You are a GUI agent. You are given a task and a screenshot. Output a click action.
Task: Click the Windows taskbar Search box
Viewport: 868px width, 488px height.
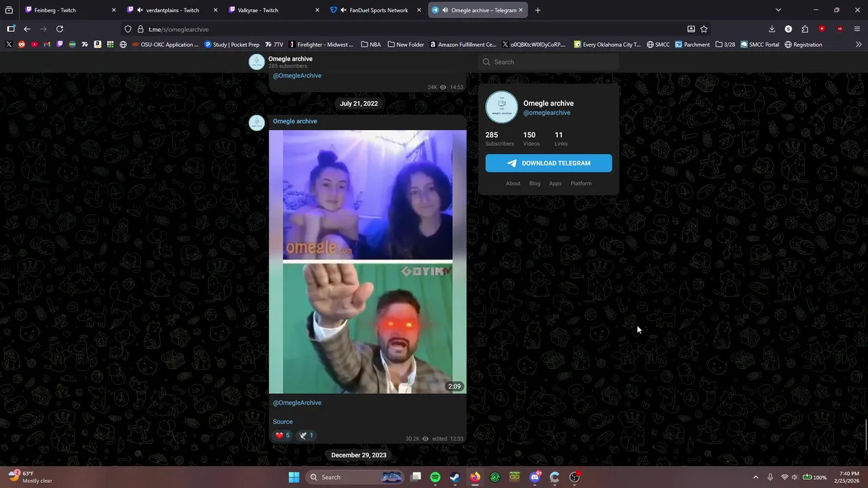[354, 477]
